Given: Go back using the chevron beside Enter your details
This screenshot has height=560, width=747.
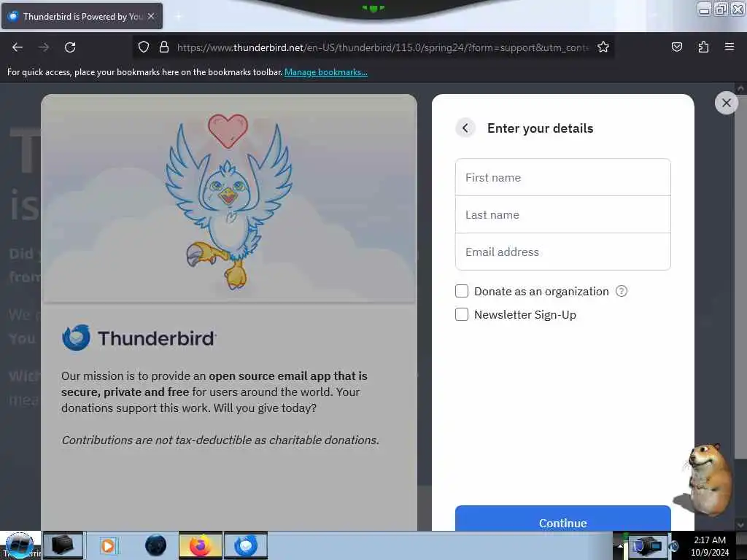Looking at the screenshot, I should tap(465, 128).
